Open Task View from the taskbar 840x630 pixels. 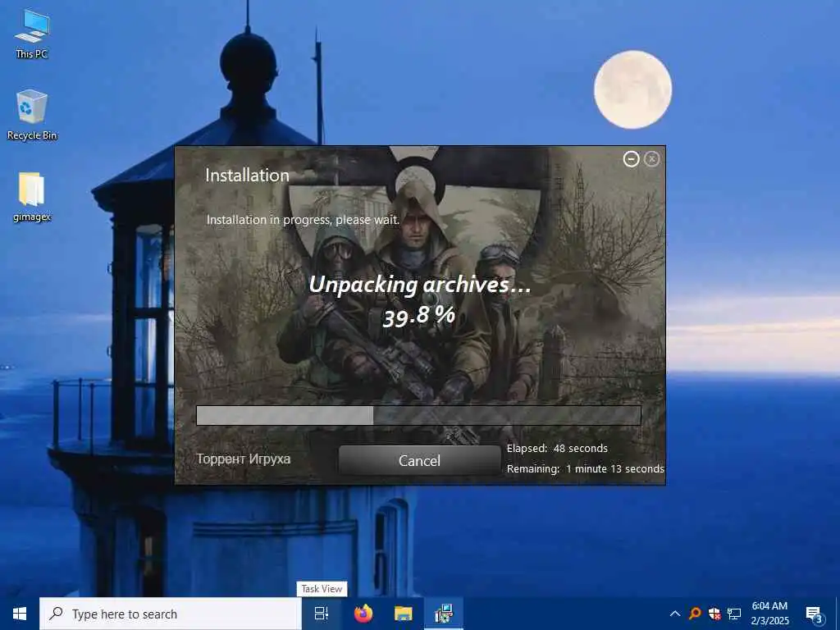coord(322,614)
